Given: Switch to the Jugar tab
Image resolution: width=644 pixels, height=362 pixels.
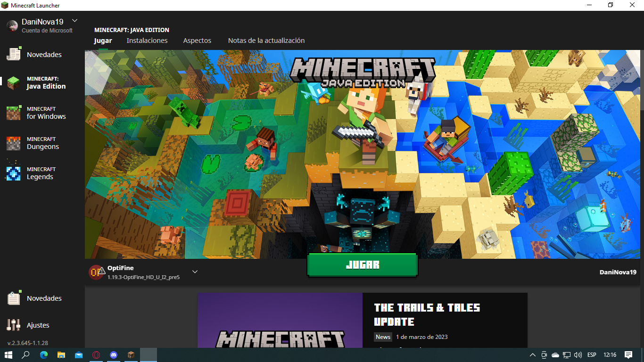Looking at the screenshot, I should [x=103, y=41].
